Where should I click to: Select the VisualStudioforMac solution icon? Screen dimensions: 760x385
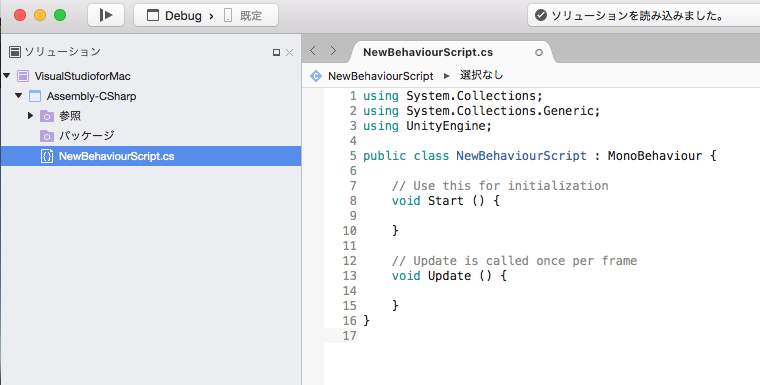23,76
